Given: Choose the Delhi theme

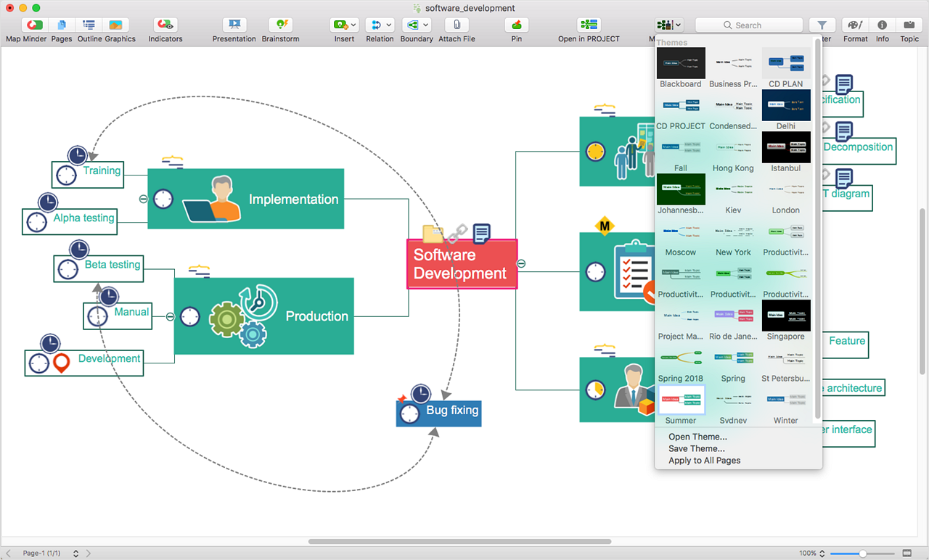Looking at the screenshot, I should [786, 105].
